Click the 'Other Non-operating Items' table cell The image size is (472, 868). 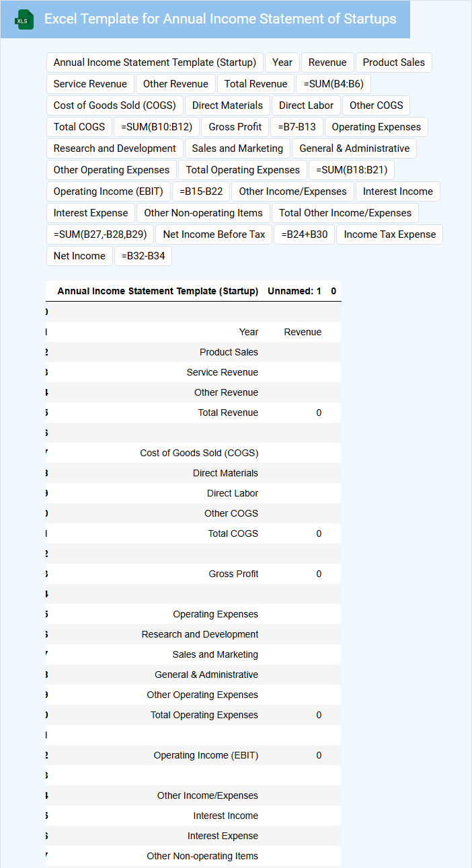click(202, 856)
